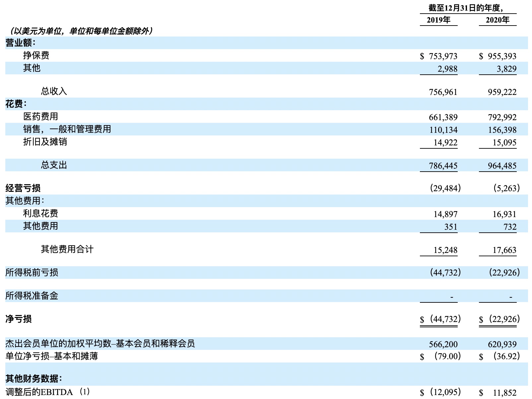Screen dimensions: 532x399
Task: Select the 折旧及摊销 row label
Action: 45,142
